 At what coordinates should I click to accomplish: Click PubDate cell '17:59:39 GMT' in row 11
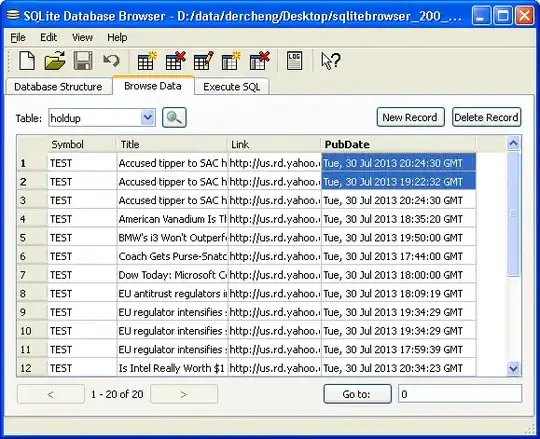(x=398, y=349)
